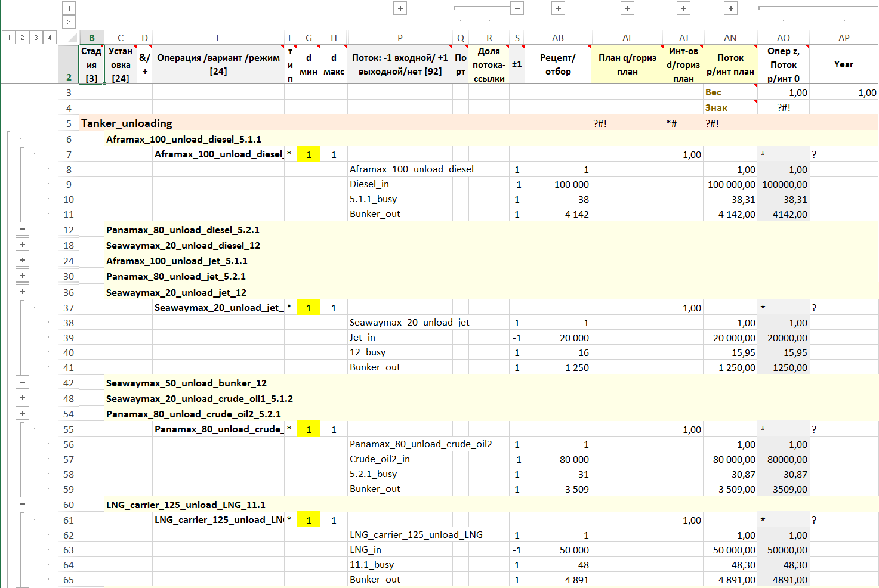Expand group at row 54 Panamax_80_unload_crude_oil2

(x=23, y=413)
